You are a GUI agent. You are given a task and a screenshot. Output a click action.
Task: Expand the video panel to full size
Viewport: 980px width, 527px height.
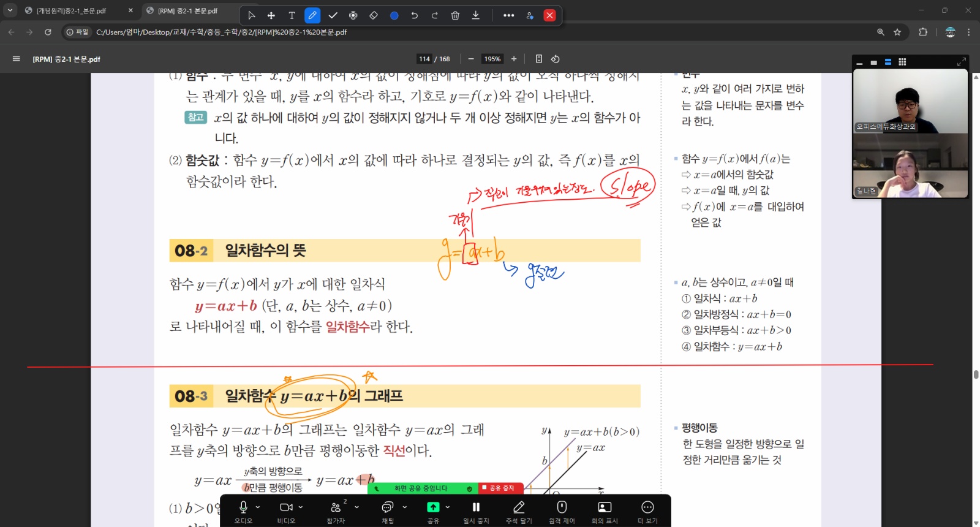click(x=962, y=62)
